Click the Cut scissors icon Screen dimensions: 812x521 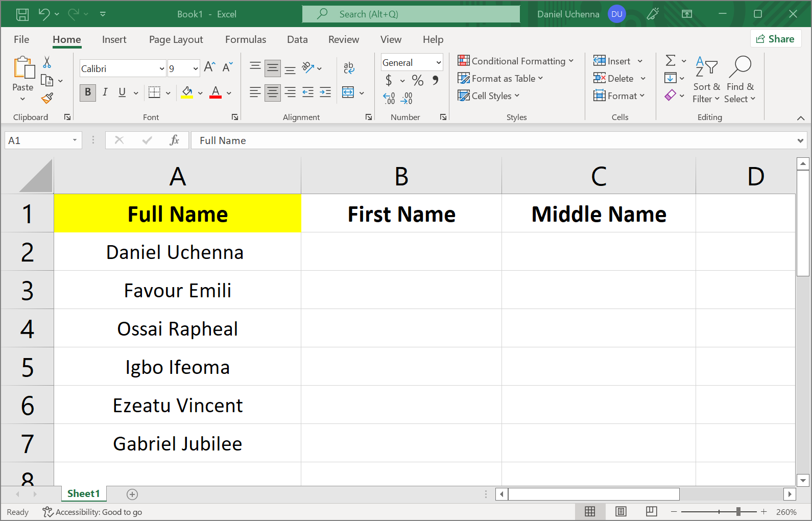pos(47,62)
